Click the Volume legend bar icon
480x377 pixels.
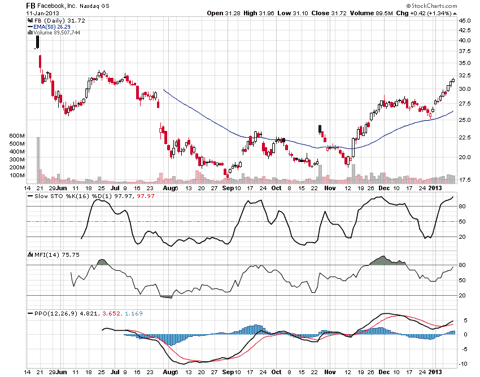30,33
